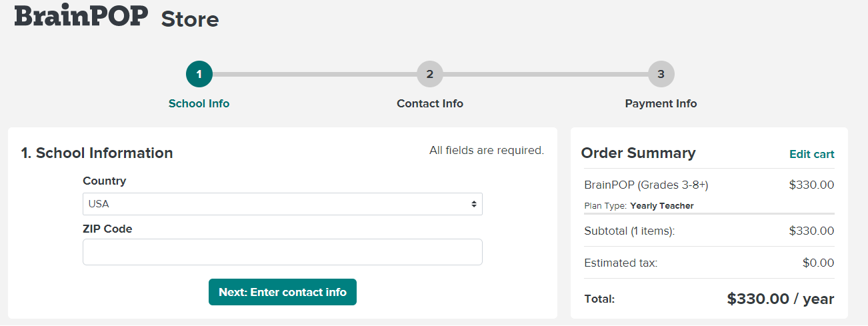Focus the ZIP Code input field
This screenshot has width=868, height=326.
point(283,252)
